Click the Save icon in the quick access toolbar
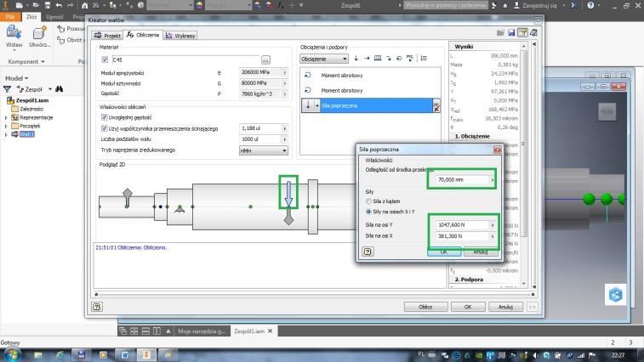The width and height of the screenshot is (644, 362). point(48,5)
